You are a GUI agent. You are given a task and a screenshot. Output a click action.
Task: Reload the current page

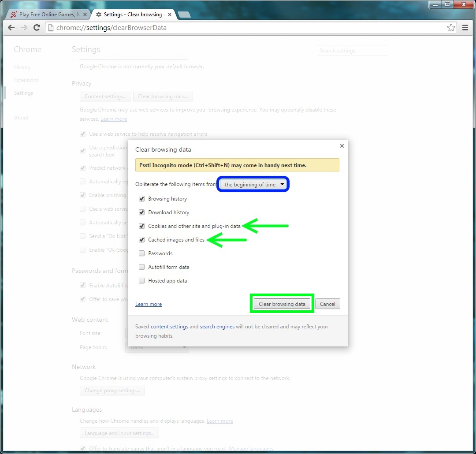(x=37, y=28)
